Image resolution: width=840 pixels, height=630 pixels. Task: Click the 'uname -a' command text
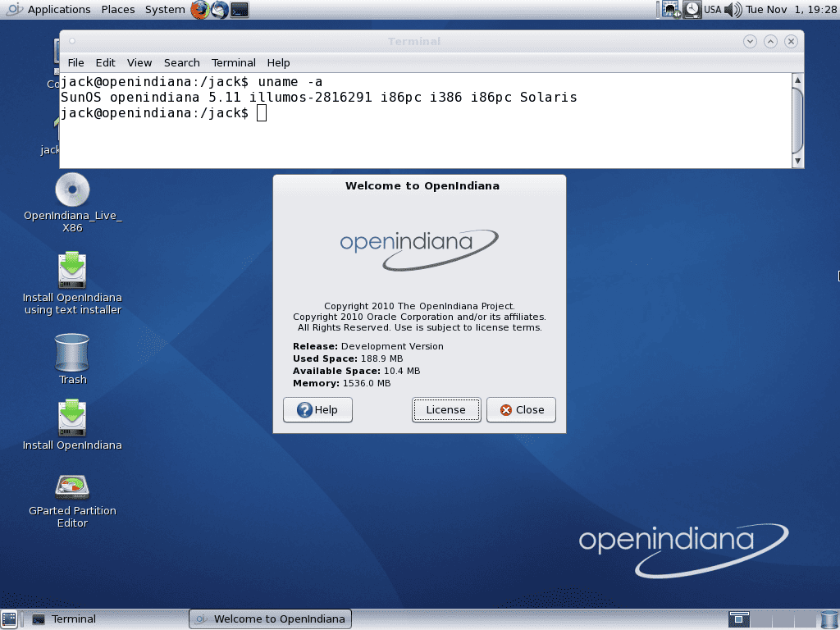(x=290, y=82)
